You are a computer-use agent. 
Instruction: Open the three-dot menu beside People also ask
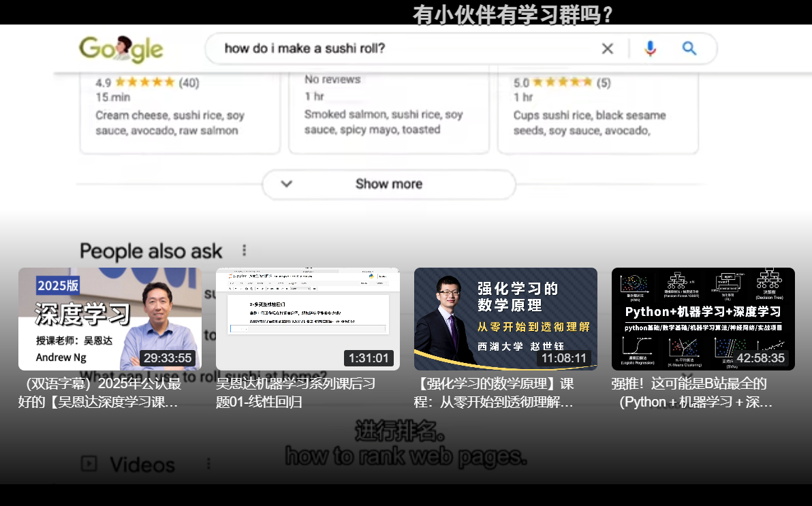point(245,251)
